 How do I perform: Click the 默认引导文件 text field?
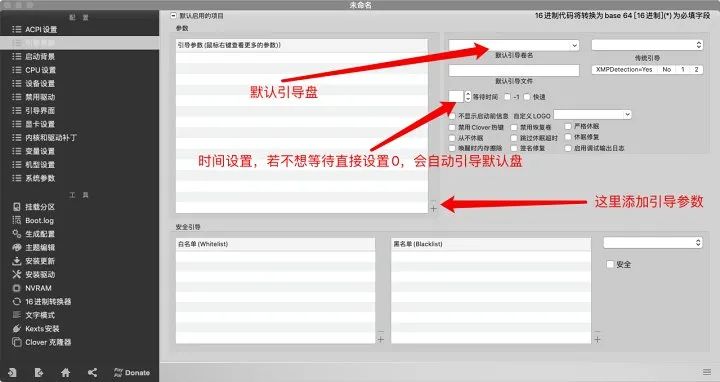(514, 70)
